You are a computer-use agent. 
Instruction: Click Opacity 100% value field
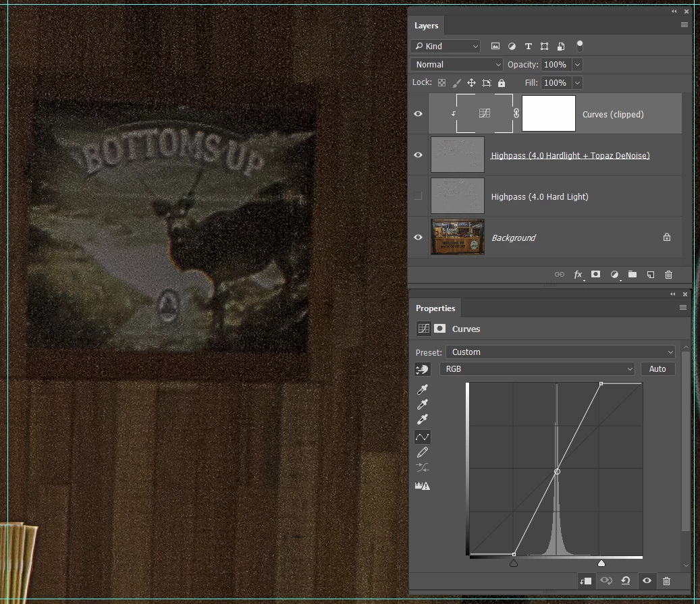(x=556, y=65)
